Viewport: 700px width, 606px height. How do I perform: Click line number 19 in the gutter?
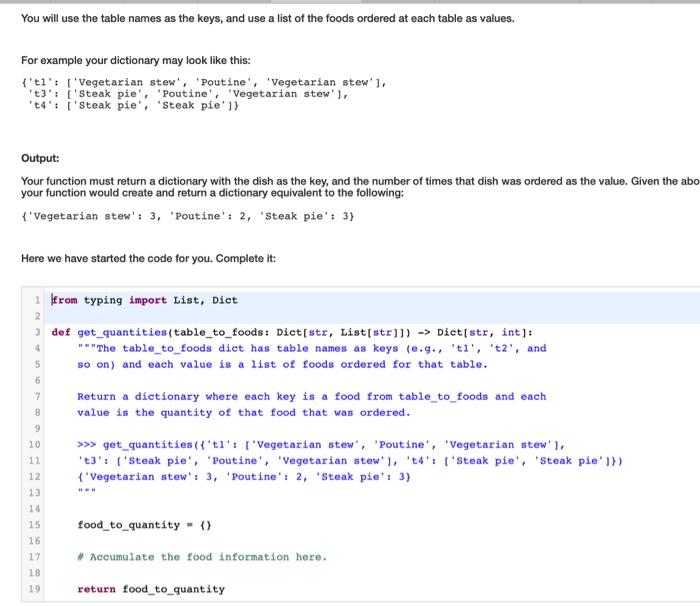click(34, 589)
